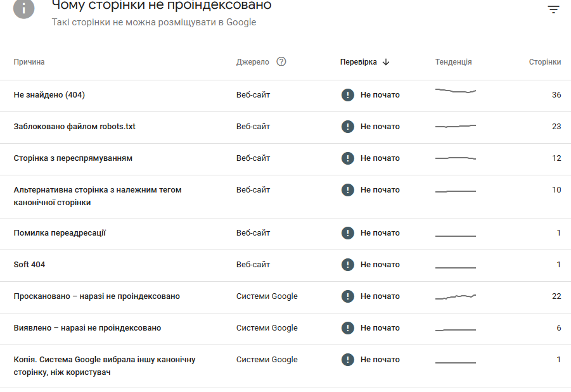Click the Причина column header
Viewport: 571px width, 392px height.
pyautogui.click(x=29, y=62)
